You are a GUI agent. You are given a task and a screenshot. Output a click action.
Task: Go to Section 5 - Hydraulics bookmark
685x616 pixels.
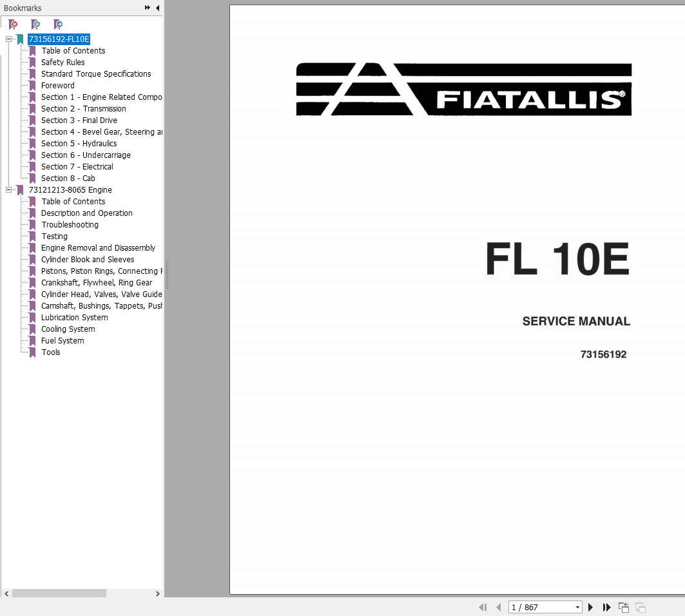coord(79,143)
